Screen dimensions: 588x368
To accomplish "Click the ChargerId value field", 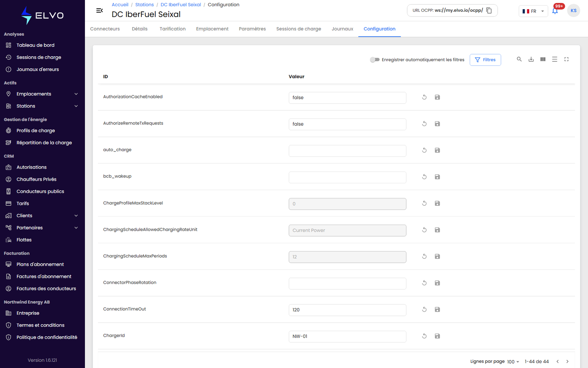I will (347, 336).
